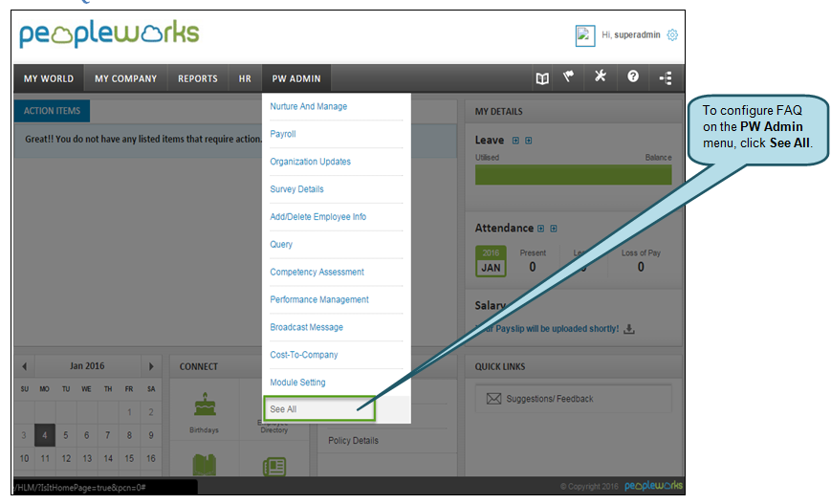Select calendar date 15
Viewport: 831px width, 504px height.
pyautogui.click(x=129, y=458)
